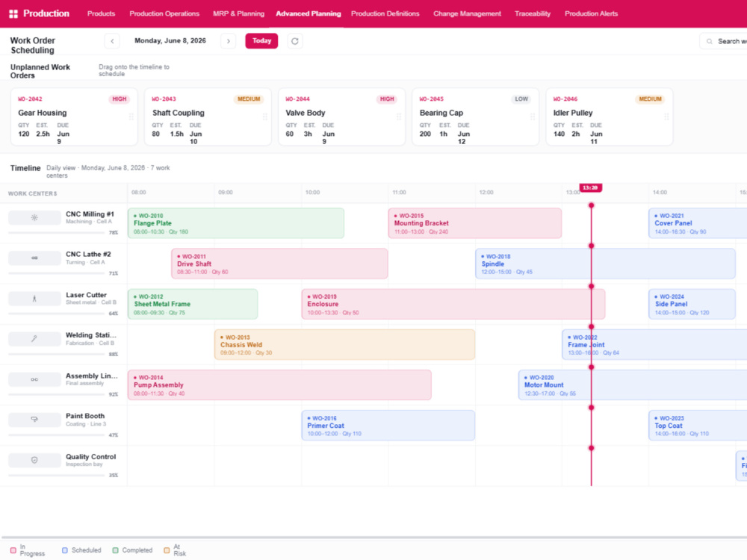Grab the drag handle on Idler Pulley card

pyautogui.click(x=666, y=116)
